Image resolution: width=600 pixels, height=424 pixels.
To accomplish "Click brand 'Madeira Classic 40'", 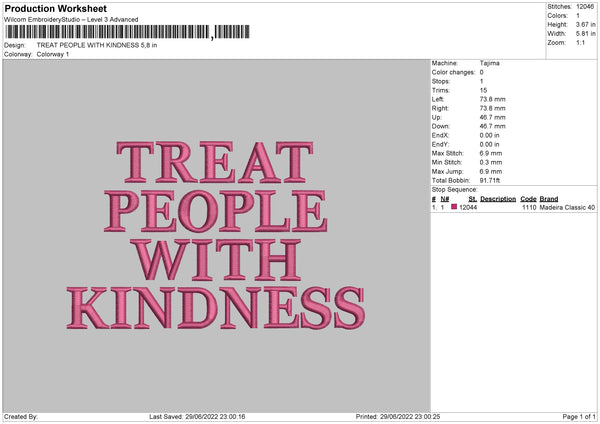I will pos(567,207).
